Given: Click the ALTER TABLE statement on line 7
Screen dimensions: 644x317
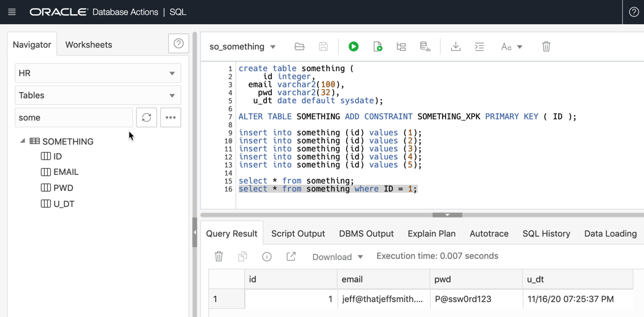Looking at the screenshot, I should [x=407, y=117].
